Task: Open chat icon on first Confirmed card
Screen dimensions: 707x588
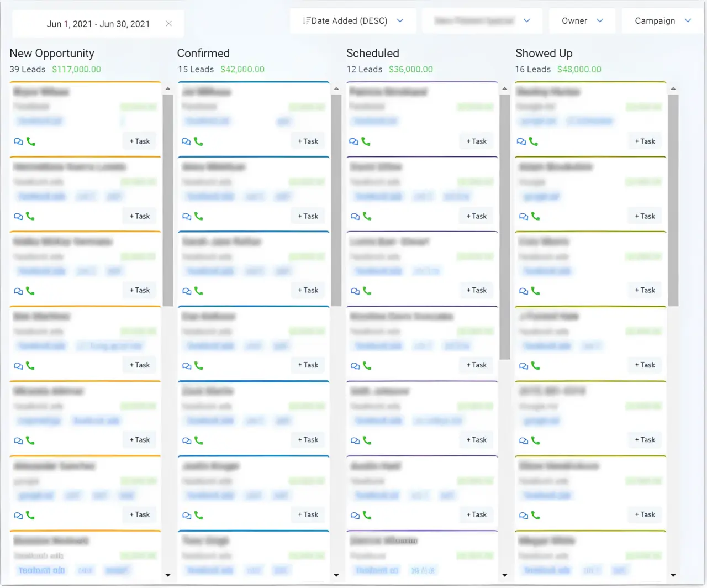Action: click(186, 142)
